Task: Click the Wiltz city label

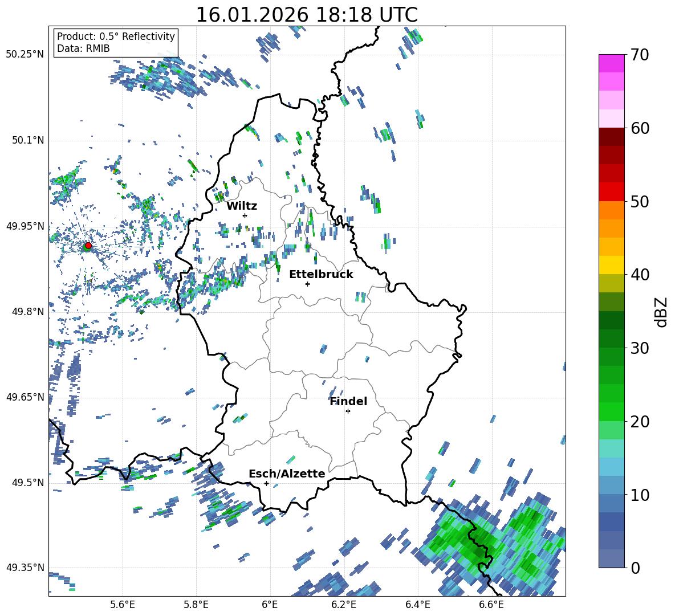Action: click(242, 206)
